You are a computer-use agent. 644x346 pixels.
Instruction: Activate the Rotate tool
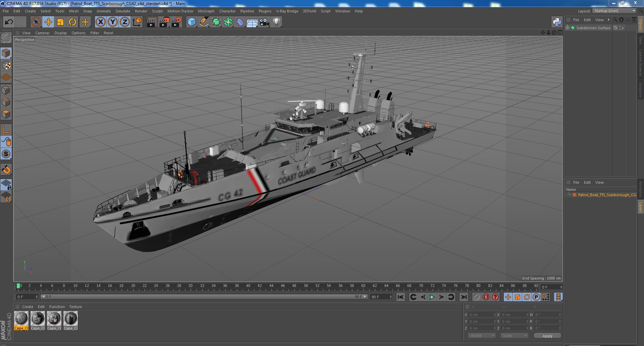click(x=72, y=22)
